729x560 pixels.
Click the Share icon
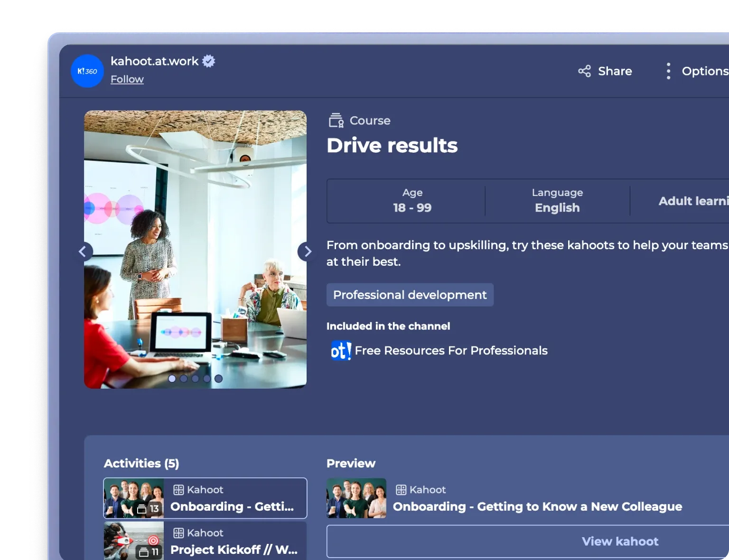(x=584, y=71)
